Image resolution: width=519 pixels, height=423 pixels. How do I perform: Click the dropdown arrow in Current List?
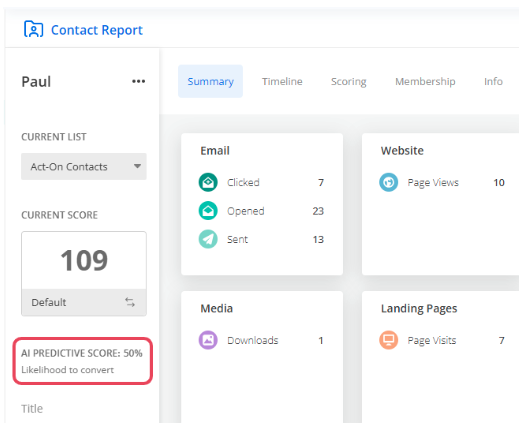(137, 166)
